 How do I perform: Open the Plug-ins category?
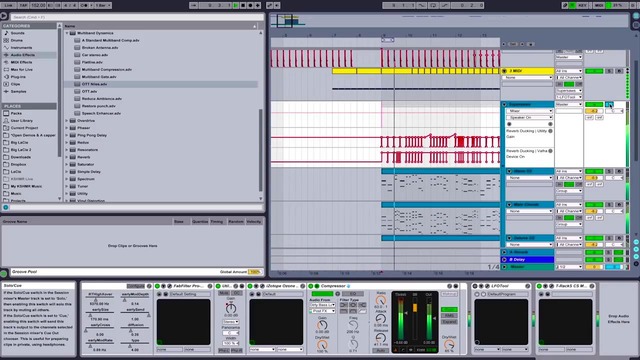[x=18, y=77]
